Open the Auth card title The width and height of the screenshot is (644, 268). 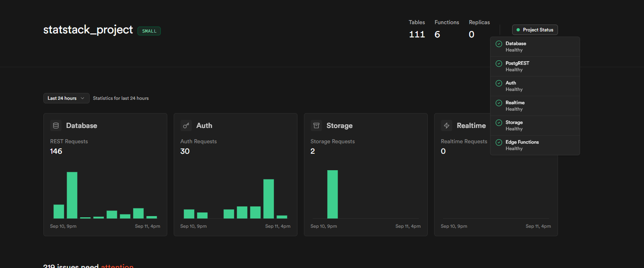[x=204, y=126]
